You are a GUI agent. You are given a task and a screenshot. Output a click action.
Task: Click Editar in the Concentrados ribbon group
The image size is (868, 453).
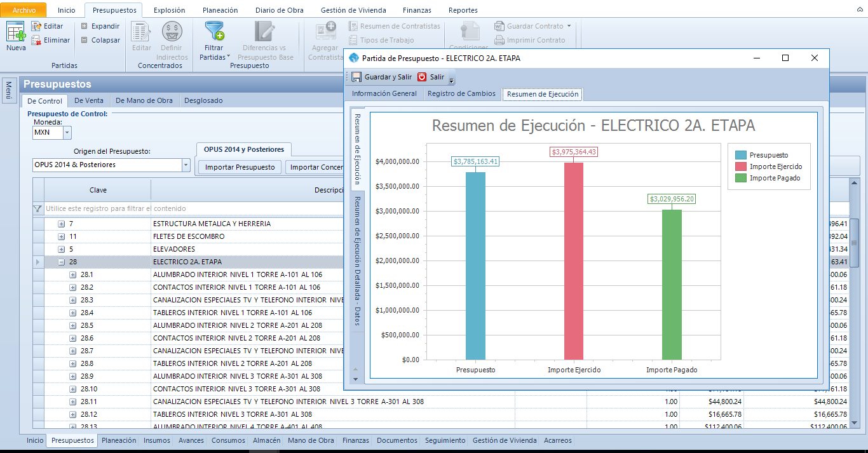142,37
